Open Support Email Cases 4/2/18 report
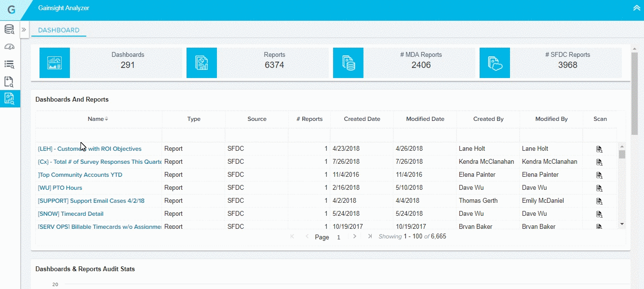Image resolution: width=644 pixels, height=289 pixels. point(91,201)
